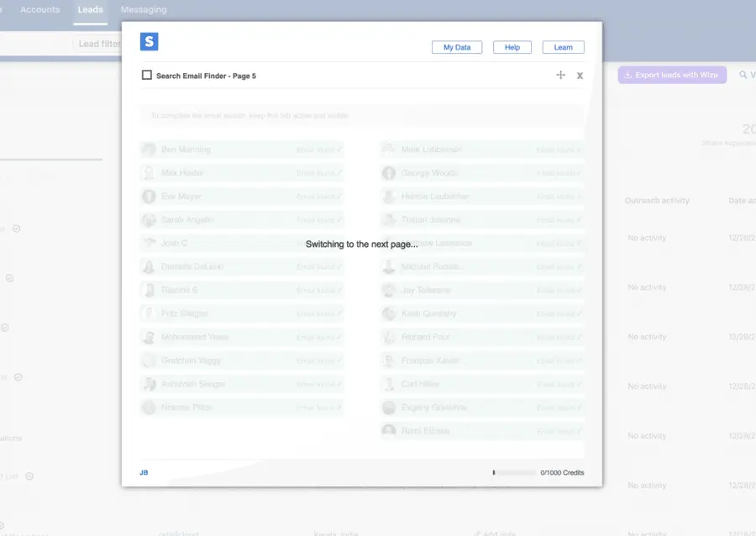Close the Search Email Finder popup with X
This screenshot has height=536, width=756.
(580, 76)
